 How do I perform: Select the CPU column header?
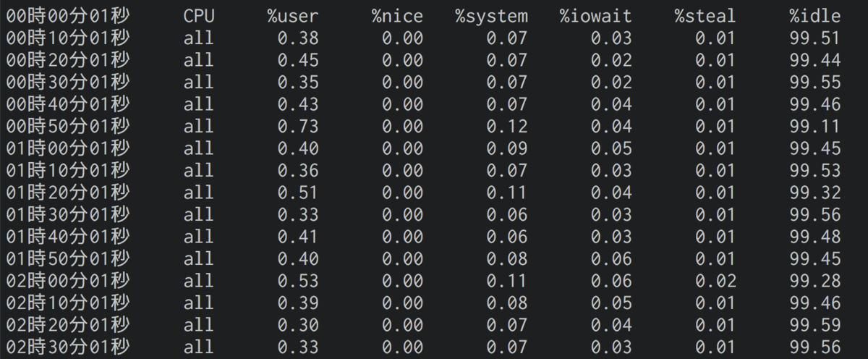coord(199,16)
